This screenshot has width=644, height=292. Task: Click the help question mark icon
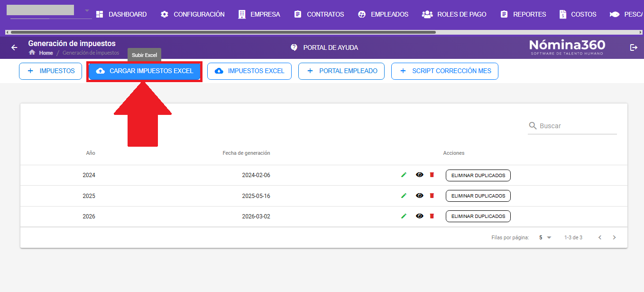tap(294, 47)
